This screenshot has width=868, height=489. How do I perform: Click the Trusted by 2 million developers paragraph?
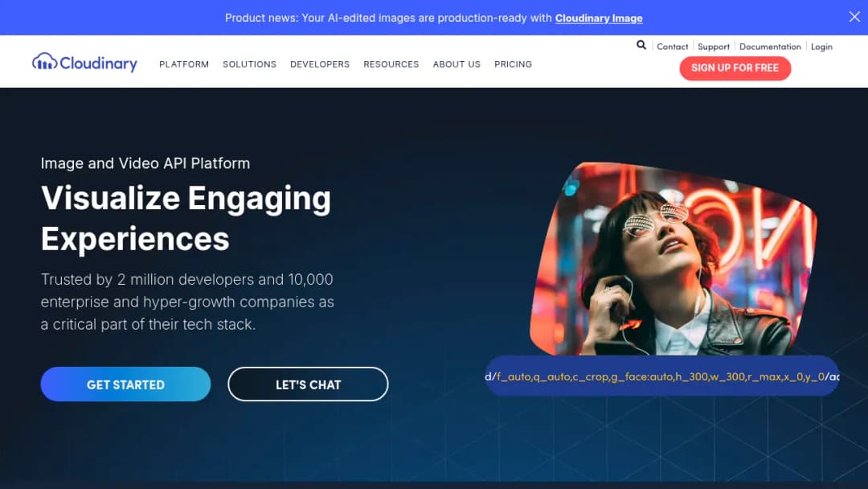pyautogui.click(x=187, y=302)
